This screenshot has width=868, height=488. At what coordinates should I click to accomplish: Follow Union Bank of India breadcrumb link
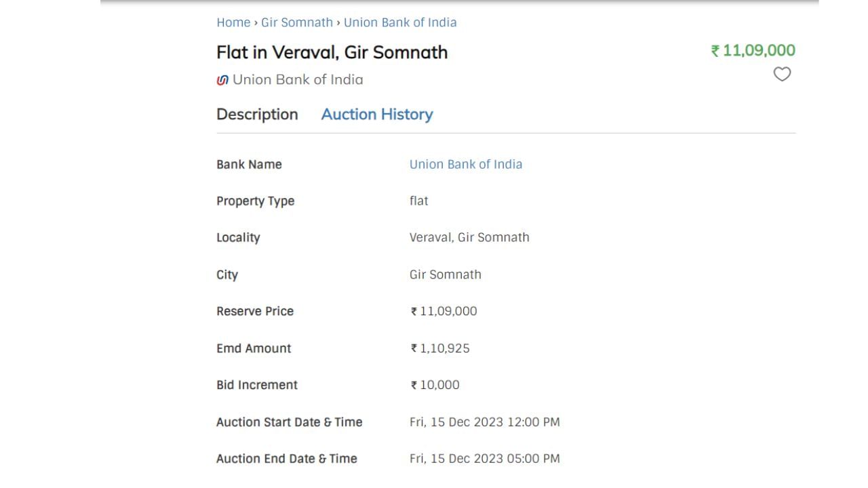pos(400,22)
